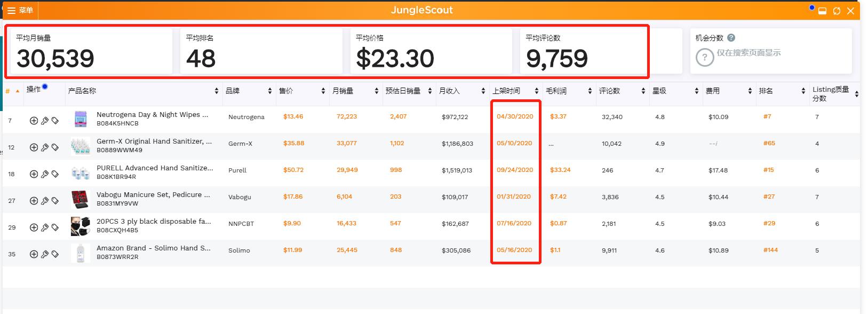
Task: Open the Neutrogena wipes product thumbnail
Action: [x=81, y=119]
